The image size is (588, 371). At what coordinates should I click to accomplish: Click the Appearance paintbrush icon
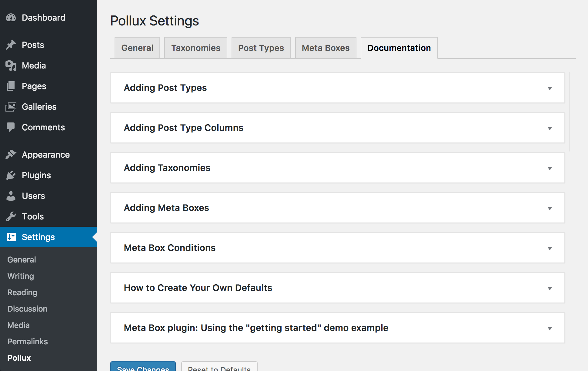(11, 155)
